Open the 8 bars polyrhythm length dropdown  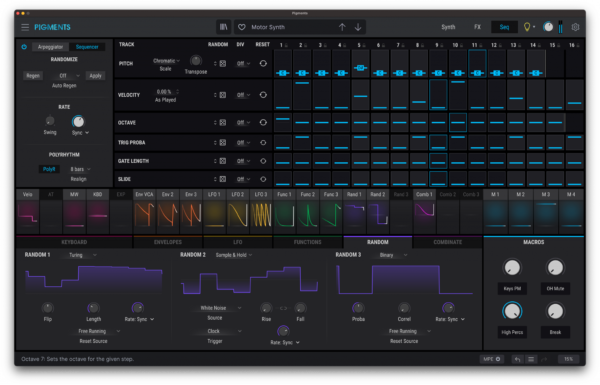pos(80,169)
